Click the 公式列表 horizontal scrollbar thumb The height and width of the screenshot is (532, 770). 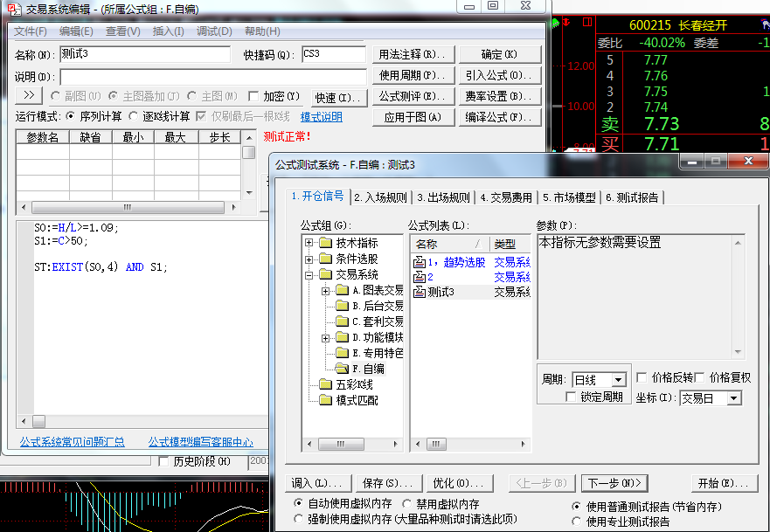tap(436, 444)
